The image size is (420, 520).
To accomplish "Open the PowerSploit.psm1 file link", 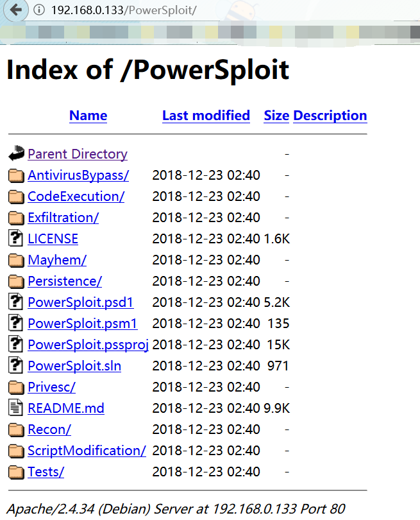I will (x=83, y=324).
